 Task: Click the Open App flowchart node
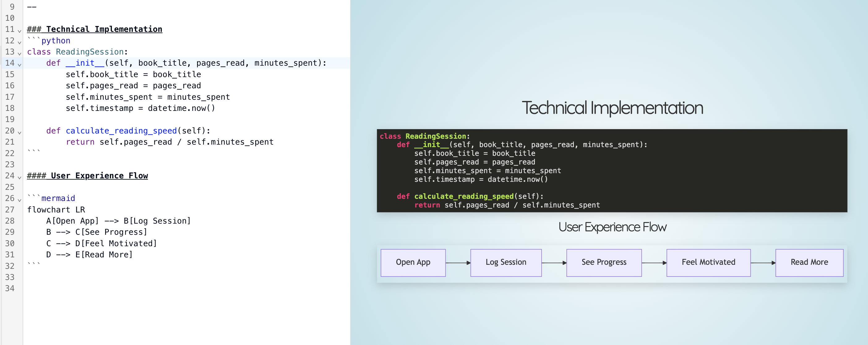413,262
